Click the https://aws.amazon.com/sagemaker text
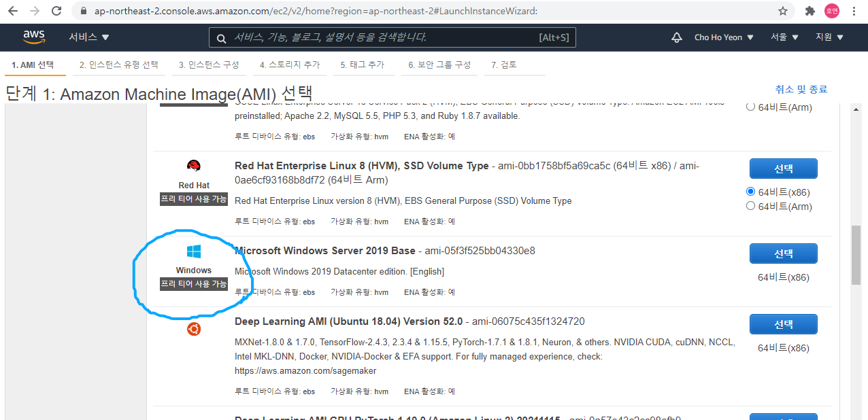 [305, 371]
